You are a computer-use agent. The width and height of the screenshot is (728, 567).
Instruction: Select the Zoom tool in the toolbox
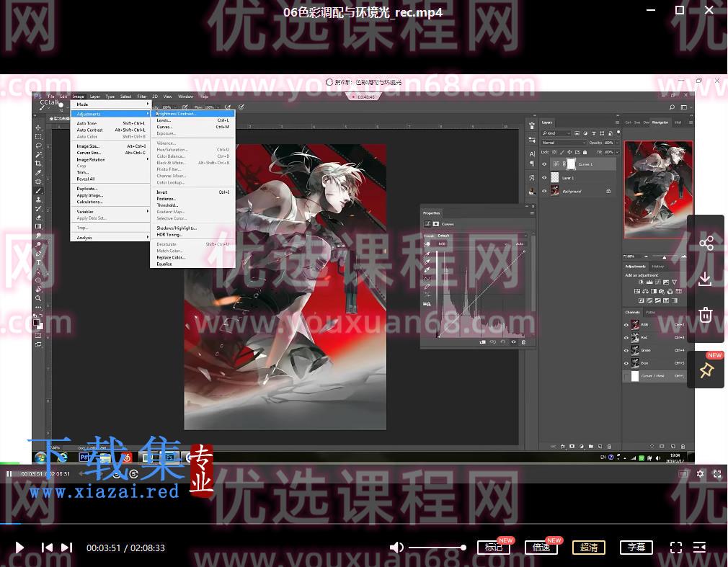(x=38, y=298)
